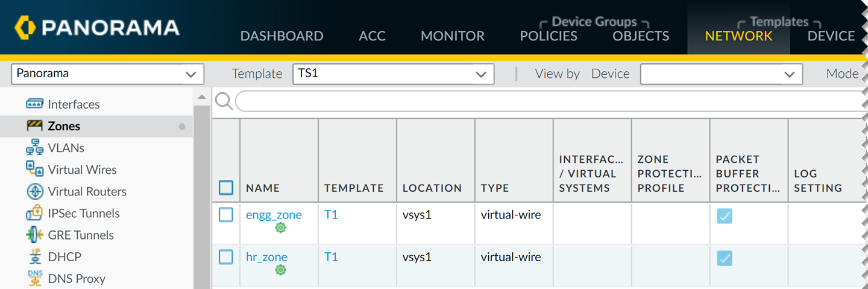Open the Template TS1 dropdown
The width and height of the screenshot is (868, 289).
coord(393,74)
